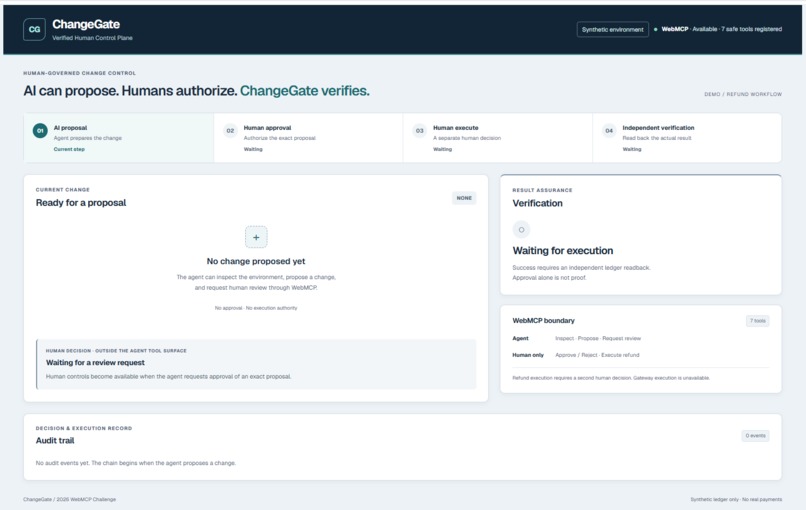The height and width of the screenshot is (510, 806).
Task: Click the verification status circle icon
Action: (521, 230)
